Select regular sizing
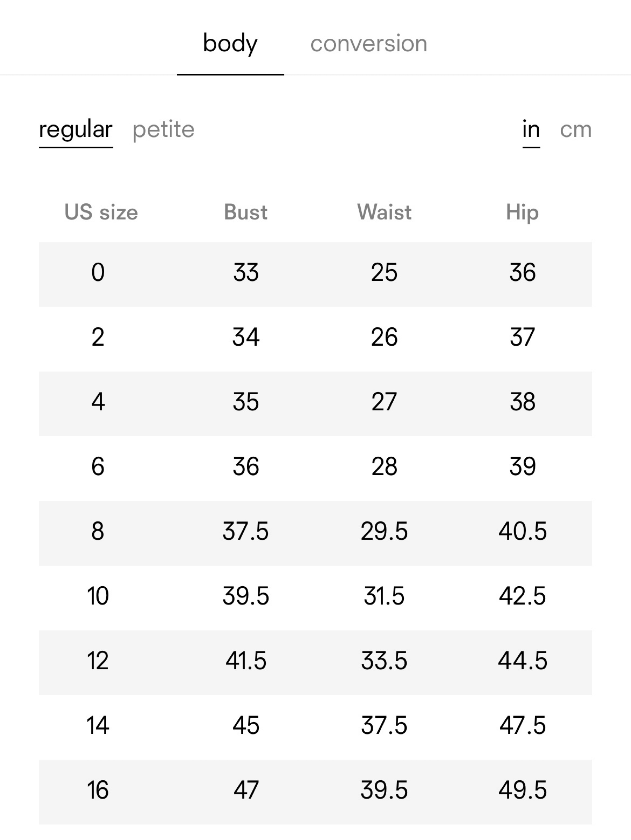The image size is (631, 840). 76,130
